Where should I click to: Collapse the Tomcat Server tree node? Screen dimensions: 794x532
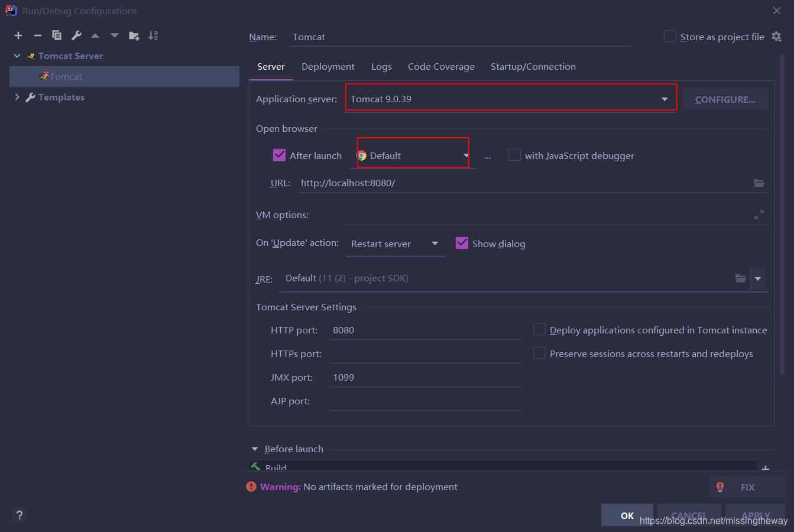[x=17, y=56]
